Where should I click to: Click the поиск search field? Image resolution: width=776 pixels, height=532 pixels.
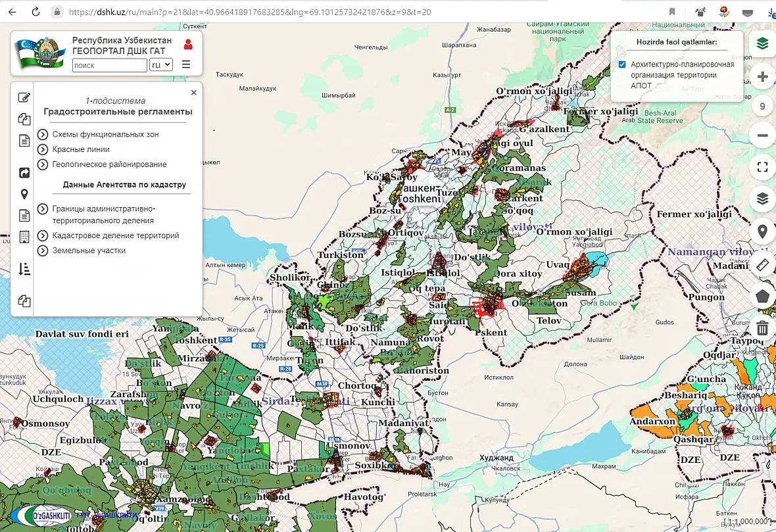coord(109,65)
